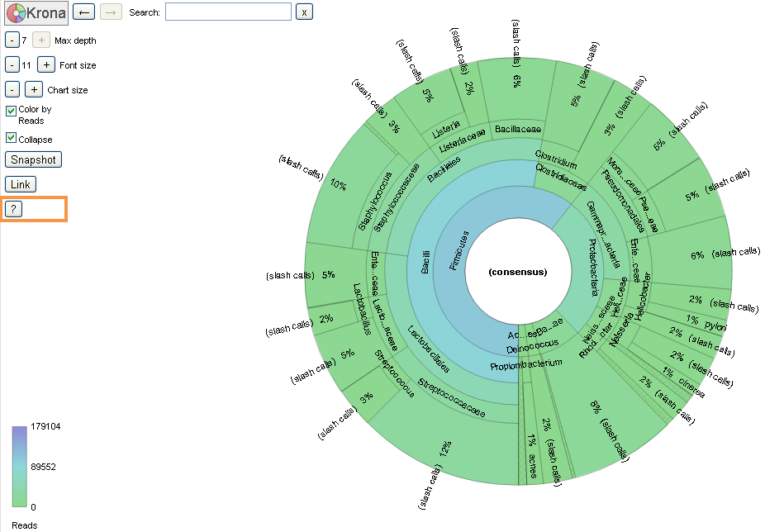Click the Snapshot button

[33, 159]
